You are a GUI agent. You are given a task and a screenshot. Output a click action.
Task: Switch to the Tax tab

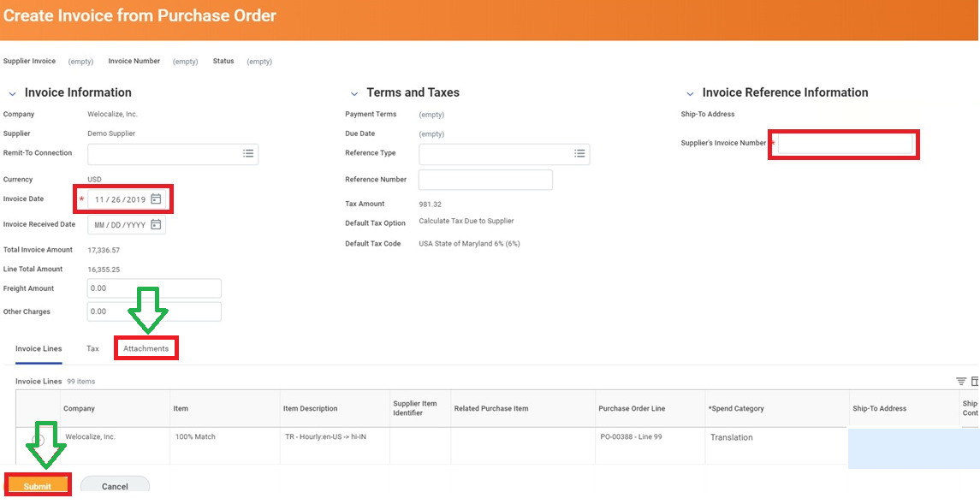coord(92,348)
